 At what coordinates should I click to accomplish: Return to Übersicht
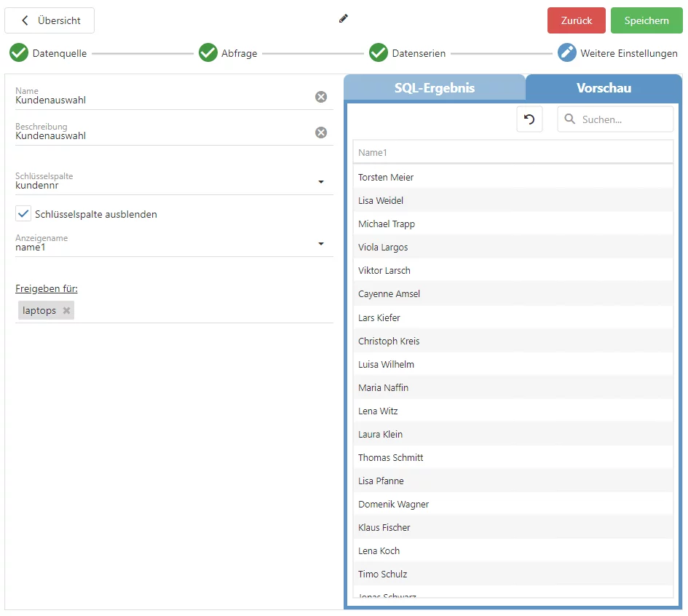(50, 20)
